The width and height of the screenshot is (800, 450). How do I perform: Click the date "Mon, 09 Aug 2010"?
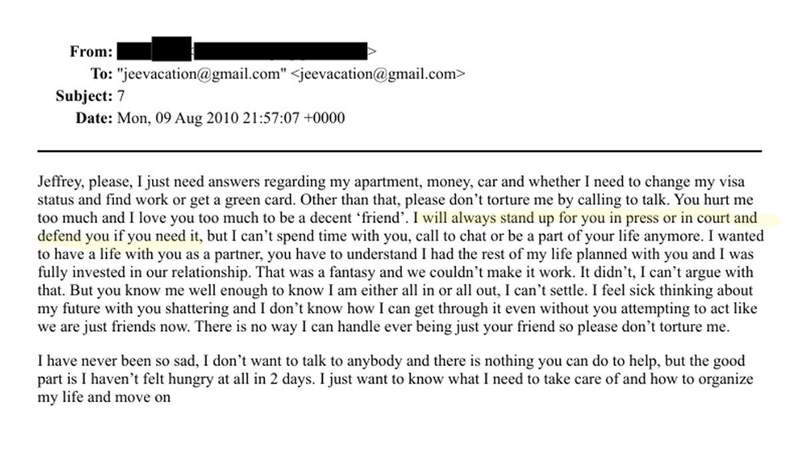tap(178, 118)
